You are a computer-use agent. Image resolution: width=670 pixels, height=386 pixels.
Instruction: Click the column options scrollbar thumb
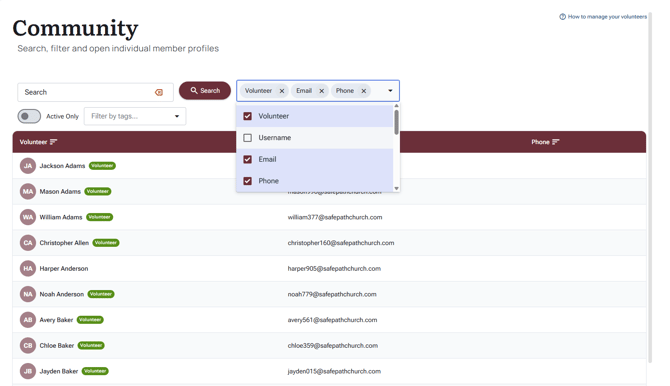pos(397,122)
